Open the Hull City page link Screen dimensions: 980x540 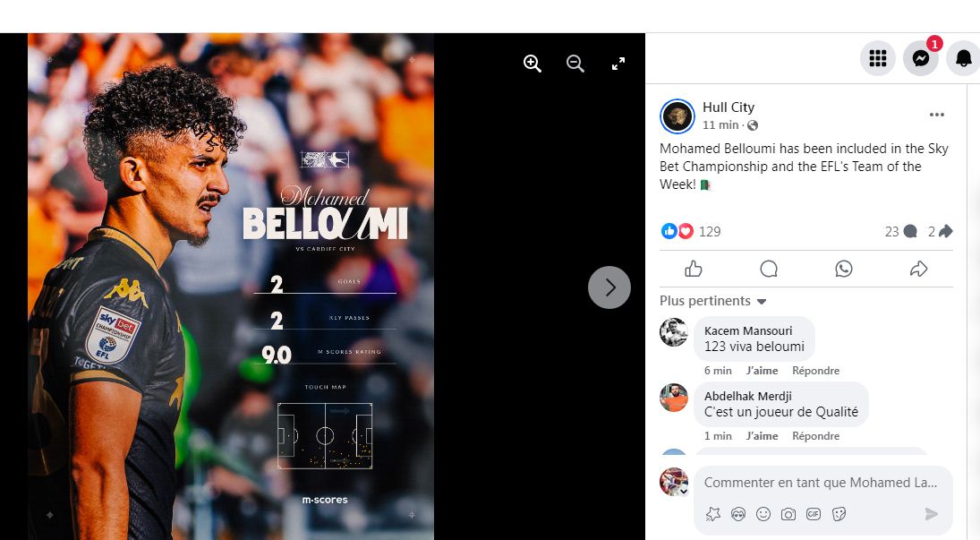(x=729, y=107)
